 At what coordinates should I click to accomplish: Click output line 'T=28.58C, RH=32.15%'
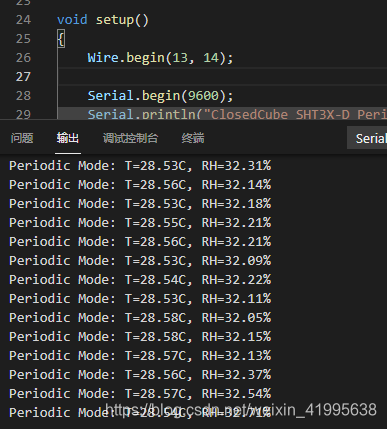(140, 337)
